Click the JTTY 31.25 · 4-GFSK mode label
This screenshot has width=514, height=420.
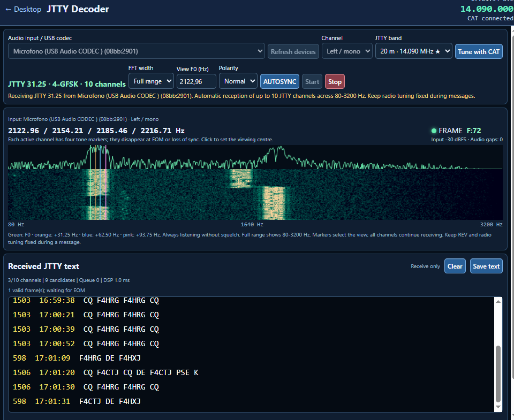(x=67, y=84)
